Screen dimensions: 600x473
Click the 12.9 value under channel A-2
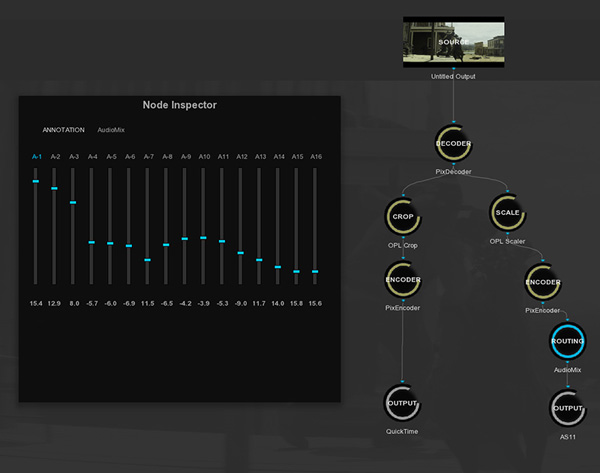pyautogui.click(x=54, y=303)
